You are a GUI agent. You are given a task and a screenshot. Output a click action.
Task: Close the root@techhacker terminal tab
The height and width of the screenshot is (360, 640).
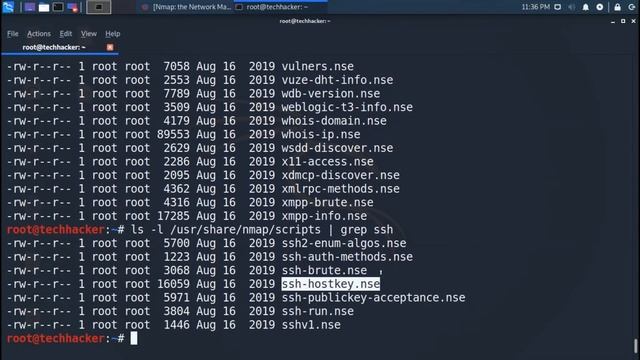110,47
